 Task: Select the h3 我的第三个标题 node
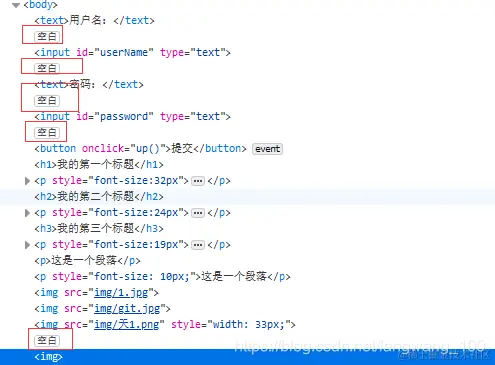[99, 228]
